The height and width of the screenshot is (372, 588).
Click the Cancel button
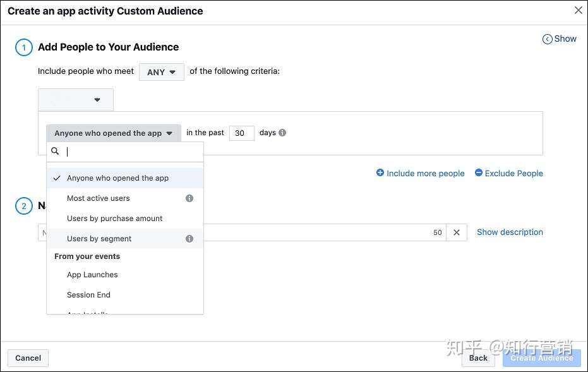(28, 357)
